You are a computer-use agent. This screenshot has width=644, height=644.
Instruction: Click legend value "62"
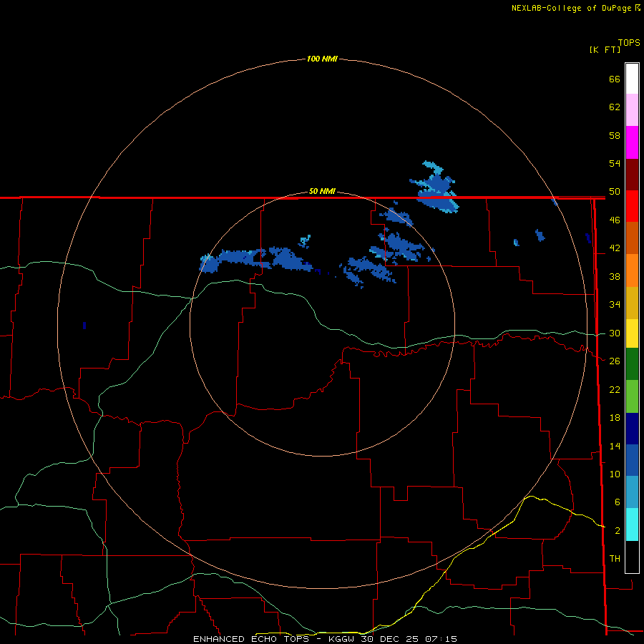pos(615,107)
